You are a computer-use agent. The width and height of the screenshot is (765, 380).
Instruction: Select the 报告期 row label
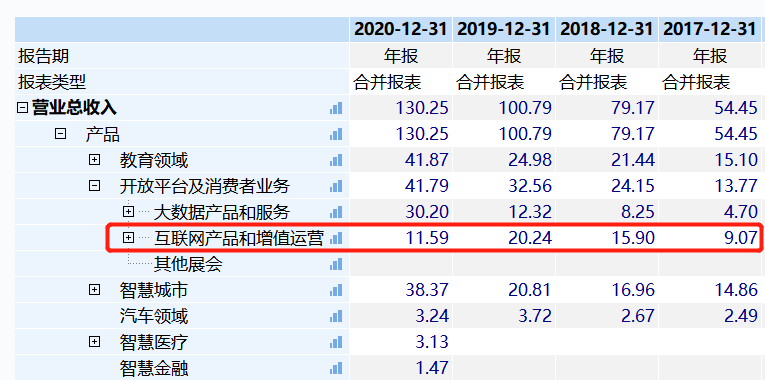[44, 56]
